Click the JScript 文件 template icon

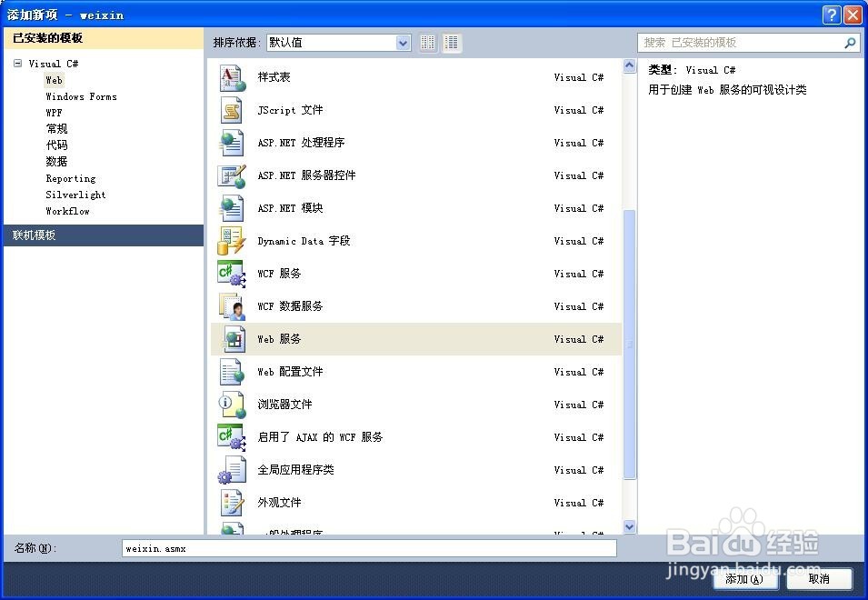click(233, 110)
